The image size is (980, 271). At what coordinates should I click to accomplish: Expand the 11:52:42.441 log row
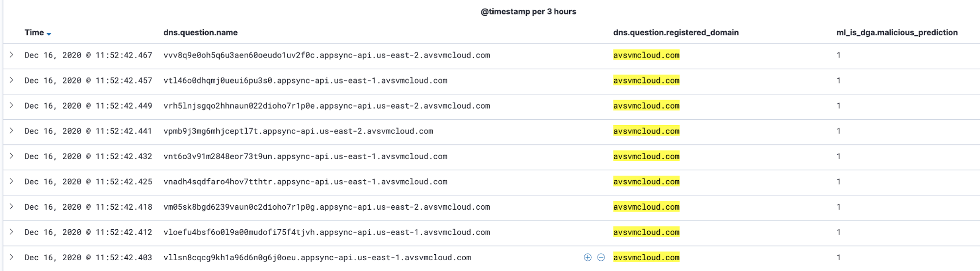[x=11, y=131]
